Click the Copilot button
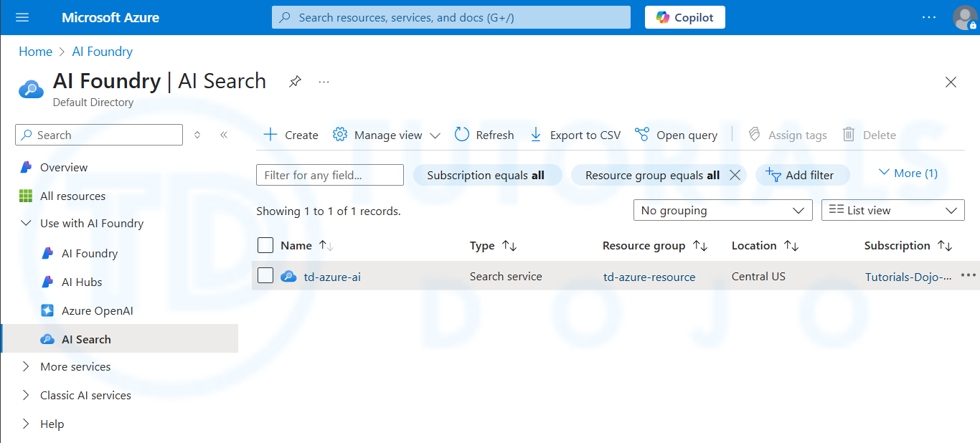Image resolution: width=980 pixels, height=443 pixels. (684, 17)
